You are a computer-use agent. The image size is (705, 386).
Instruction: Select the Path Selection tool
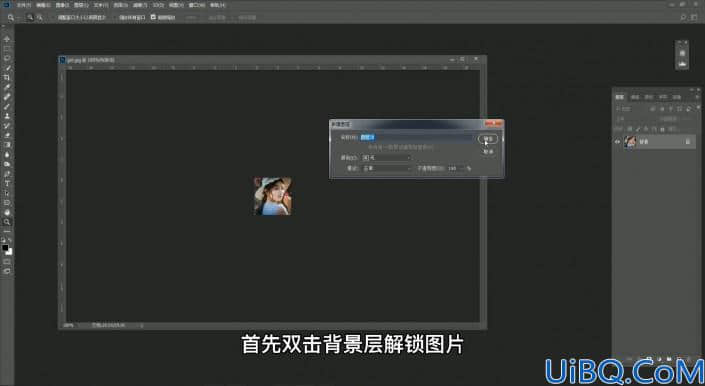pos(7,193)
